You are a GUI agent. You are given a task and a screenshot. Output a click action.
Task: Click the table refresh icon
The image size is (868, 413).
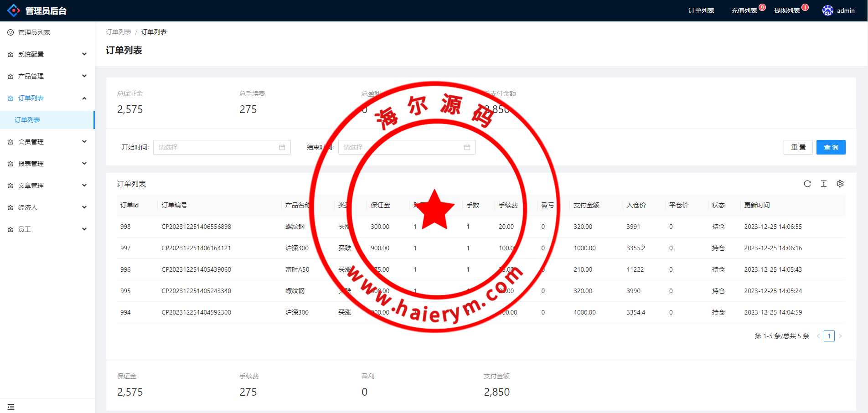(x=807, y=184)
